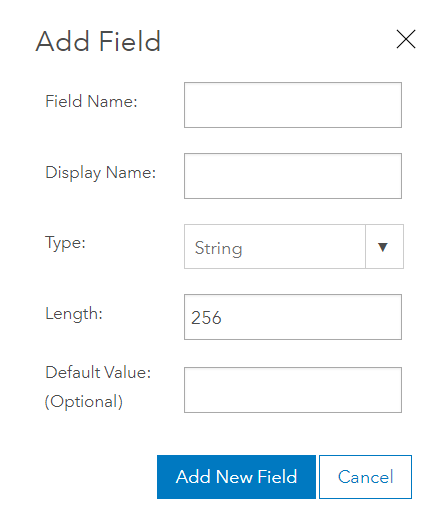This screenshot has height=526, width=446.
Task: Click blank area of Type box beside String
Action: pyautogui.click(x=303, y=247)
